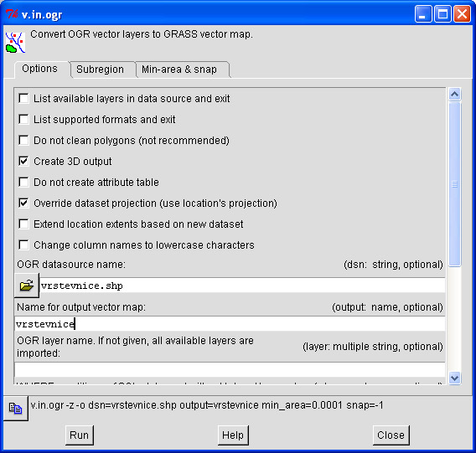Enable Change column names to lowercase
Viewport: 476px width, 453px height.
(x=23, y=245)
